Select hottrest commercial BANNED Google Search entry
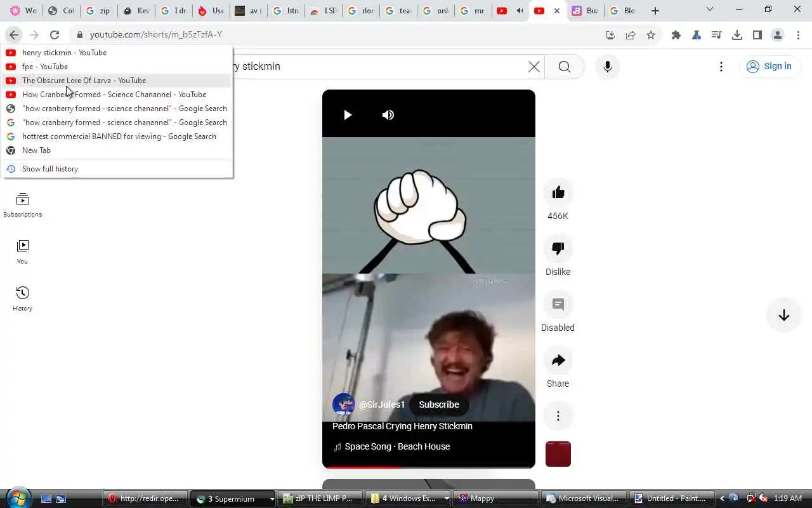Screen dimensions: 812x508 click(118, 137)
